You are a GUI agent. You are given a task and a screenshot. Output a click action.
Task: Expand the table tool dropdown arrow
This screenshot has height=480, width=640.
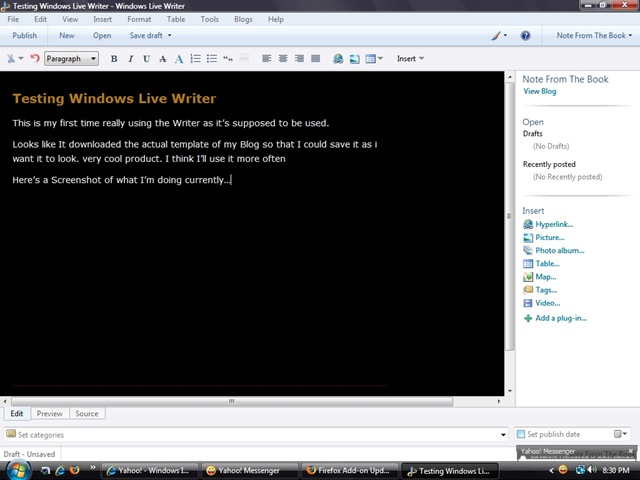coord(380,59)
